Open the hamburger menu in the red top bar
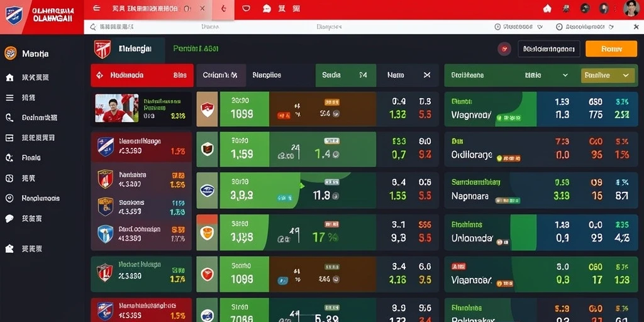 coord(96,8)
